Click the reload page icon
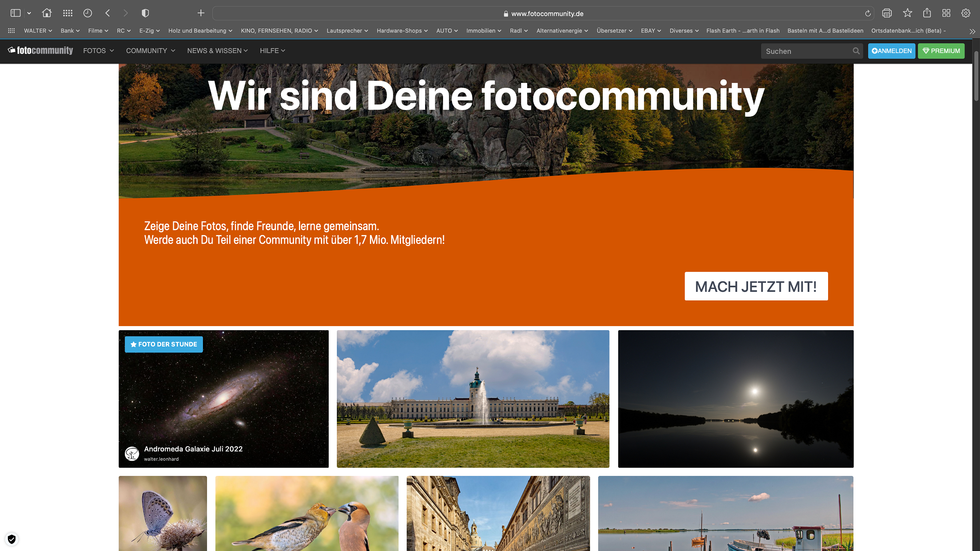The image size is (980, 551). tap(868, 13)
